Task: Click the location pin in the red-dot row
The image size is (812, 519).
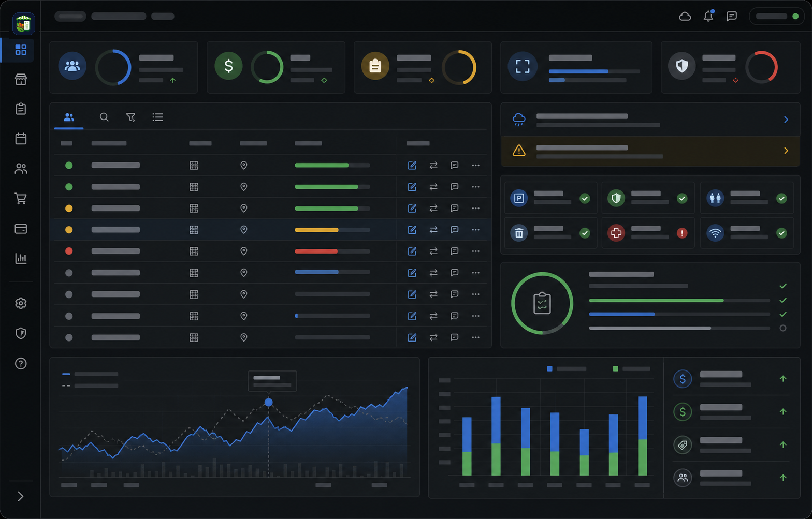Action: coord(244,251)
